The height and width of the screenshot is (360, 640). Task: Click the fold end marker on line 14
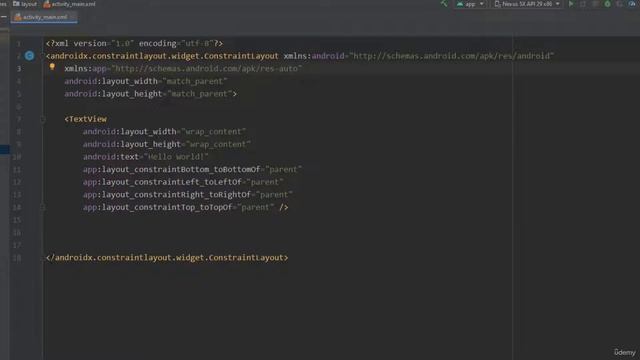(x=42, y=207)
